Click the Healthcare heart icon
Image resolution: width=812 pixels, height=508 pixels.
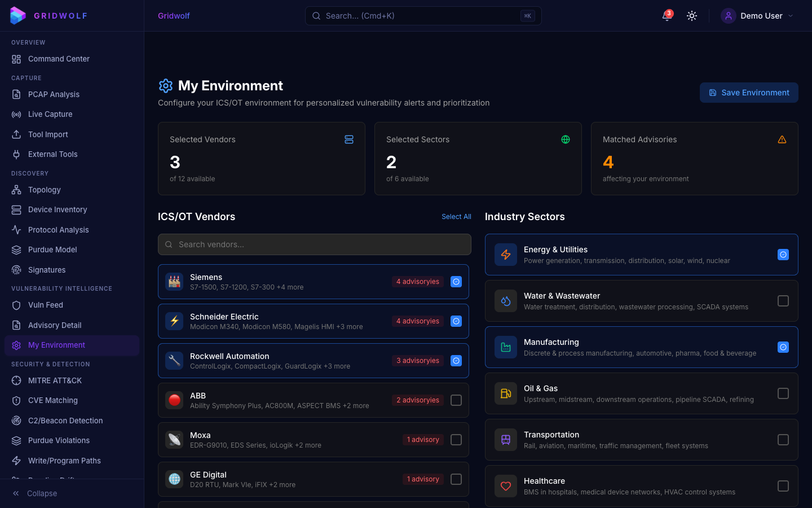click(506, 486)
